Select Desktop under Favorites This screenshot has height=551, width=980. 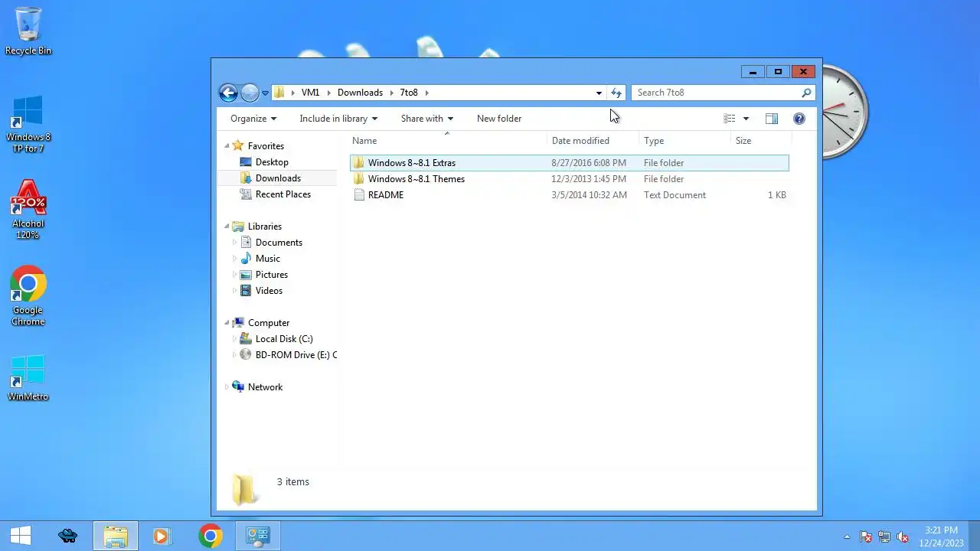[x=272, y=162]
